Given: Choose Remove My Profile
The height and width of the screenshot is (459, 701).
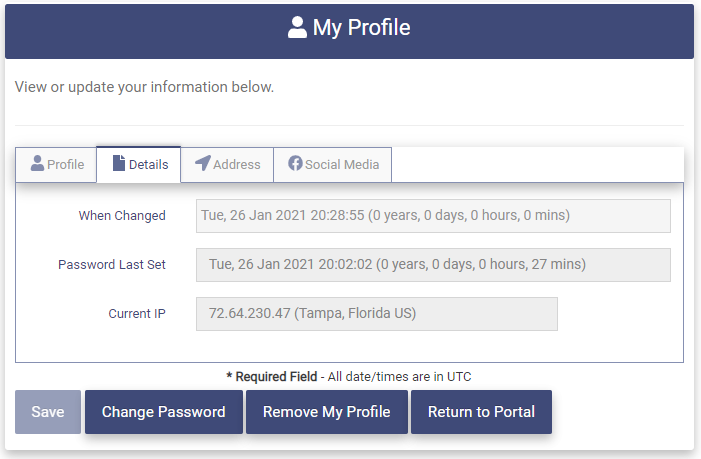Looking at the screenshot, I should (326, 412).
